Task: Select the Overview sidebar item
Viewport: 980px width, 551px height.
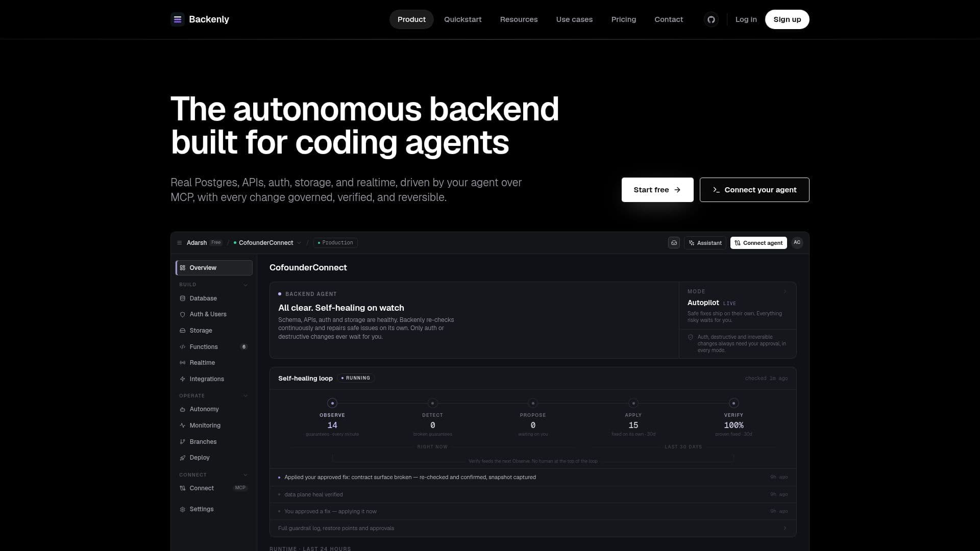Action: click(214, 268)
